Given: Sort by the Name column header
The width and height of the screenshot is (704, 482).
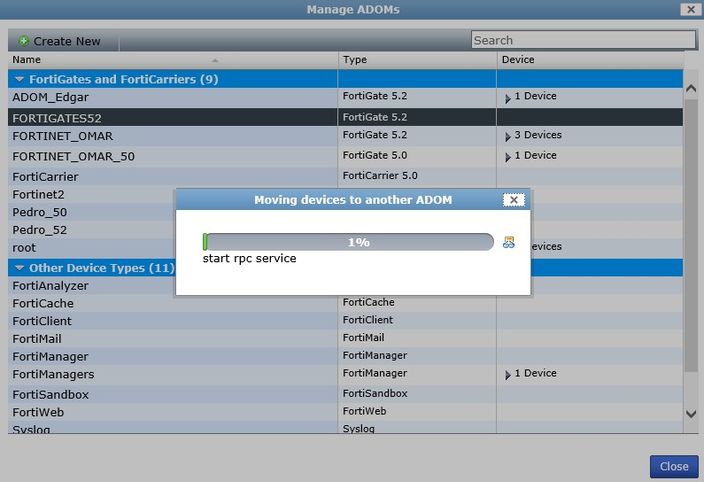Looking at the screenshot, I should point(173,60).
